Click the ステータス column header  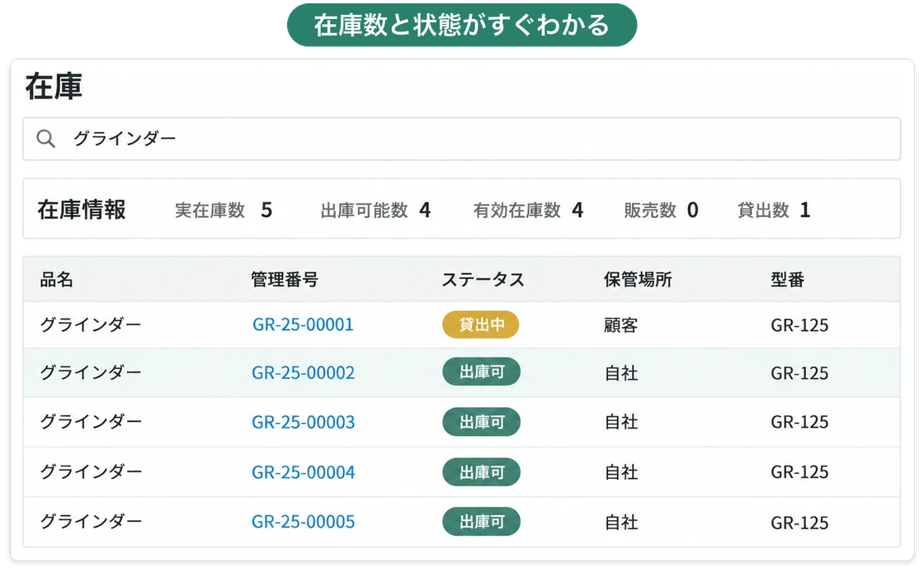[483, 279]
